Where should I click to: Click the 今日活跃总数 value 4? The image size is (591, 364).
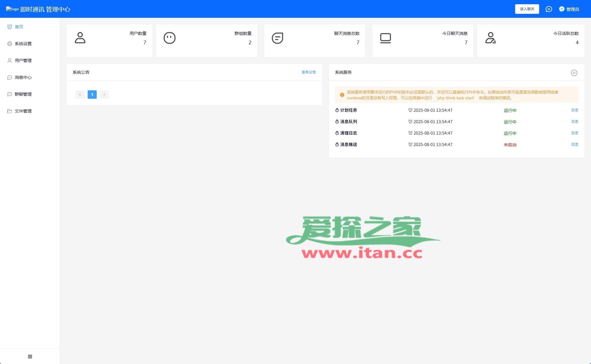577,42
